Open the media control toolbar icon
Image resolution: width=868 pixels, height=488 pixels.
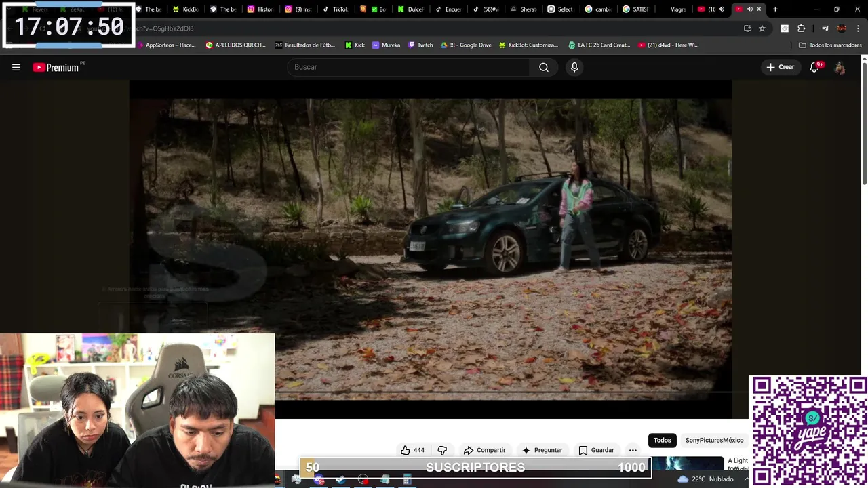tap(825, 28)
